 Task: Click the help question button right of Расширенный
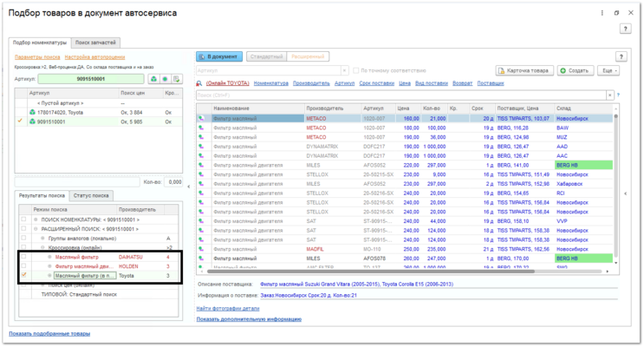click(621, 56)
